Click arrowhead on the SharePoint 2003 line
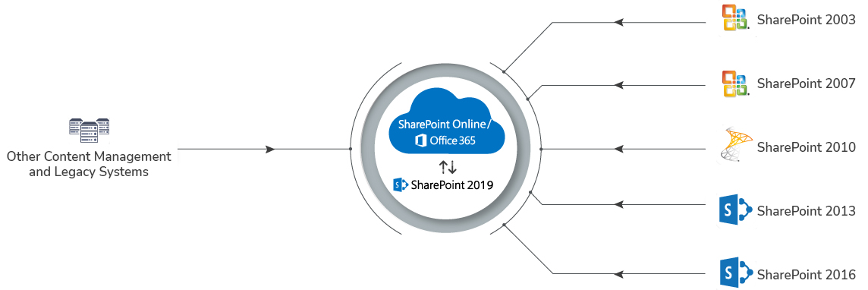 pyautogui.click(x=619, y=23)
